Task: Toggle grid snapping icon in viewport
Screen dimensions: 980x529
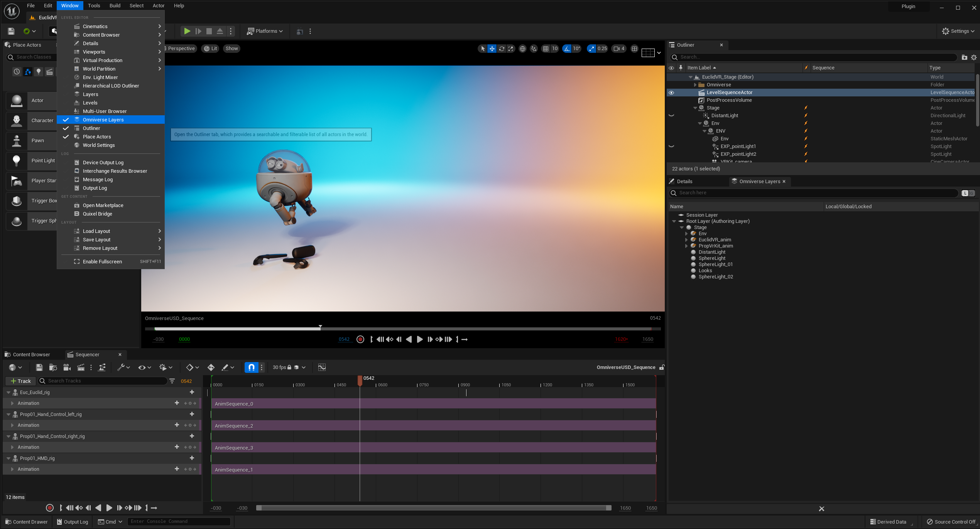Action: (546, 49)
